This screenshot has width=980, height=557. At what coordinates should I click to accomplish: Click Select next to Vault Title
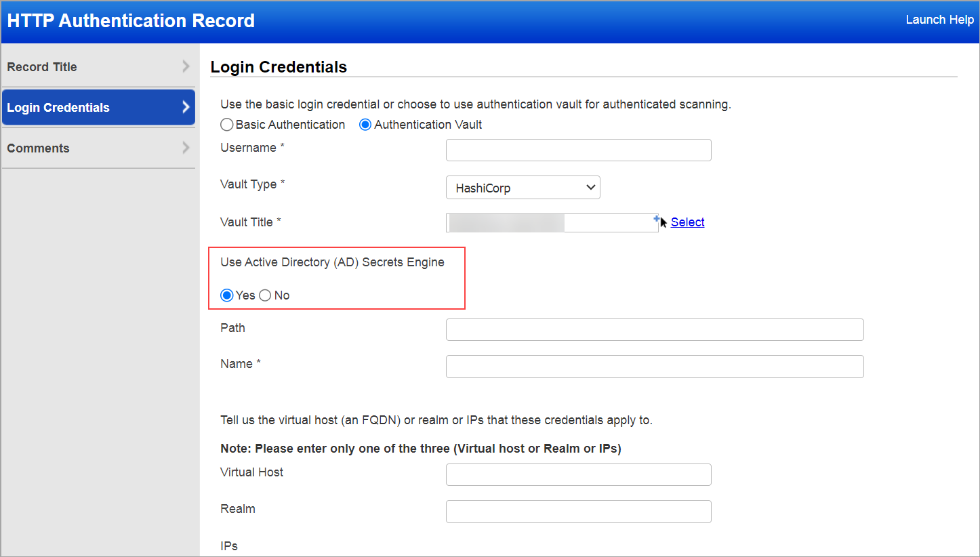click(x=687, y=222)
